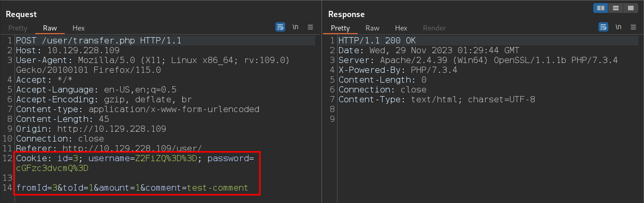Show non-printable characters in Request panel
The height and width of the screenshot is (203, 644).
click(296, 27)
